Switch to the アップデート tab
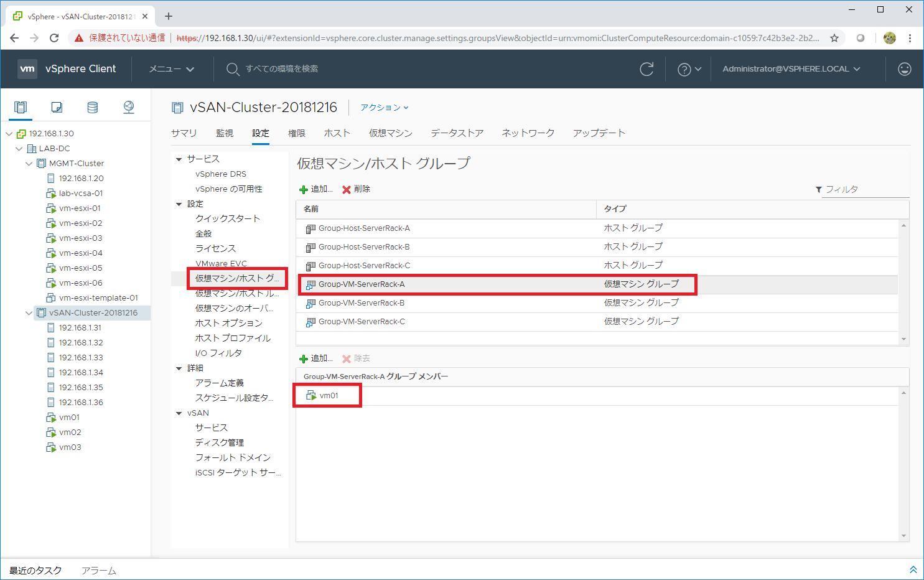924x580 pixels. click(x=599, y=133)
